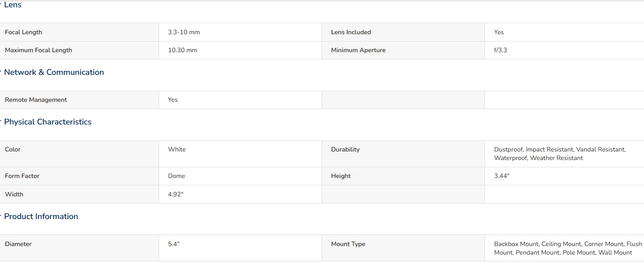Select the f/3.3 aperture value
The height and width of the screenshot is (267, 644).
[x=501, y=50]
